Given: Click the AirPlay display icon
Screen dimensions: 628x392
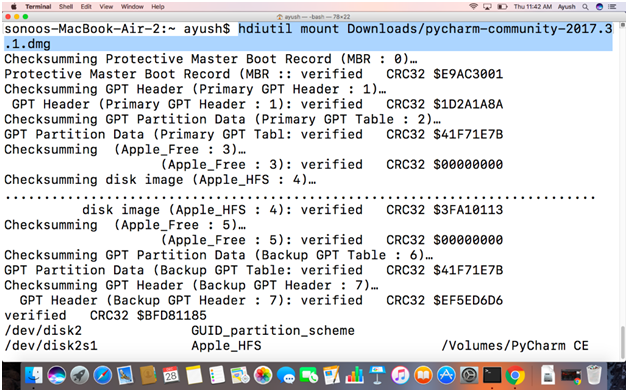Looking at the screenshot, I should (487, 6).
